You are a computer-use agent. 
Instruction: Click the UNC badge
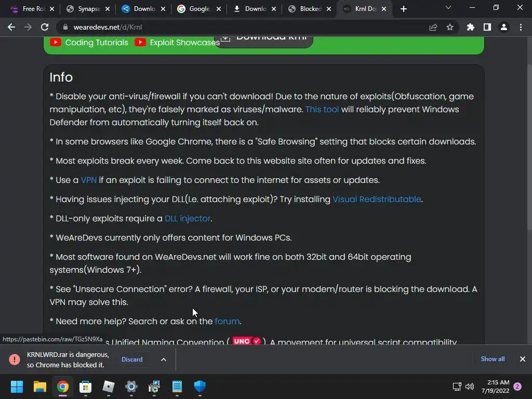[x=247, y=341]
